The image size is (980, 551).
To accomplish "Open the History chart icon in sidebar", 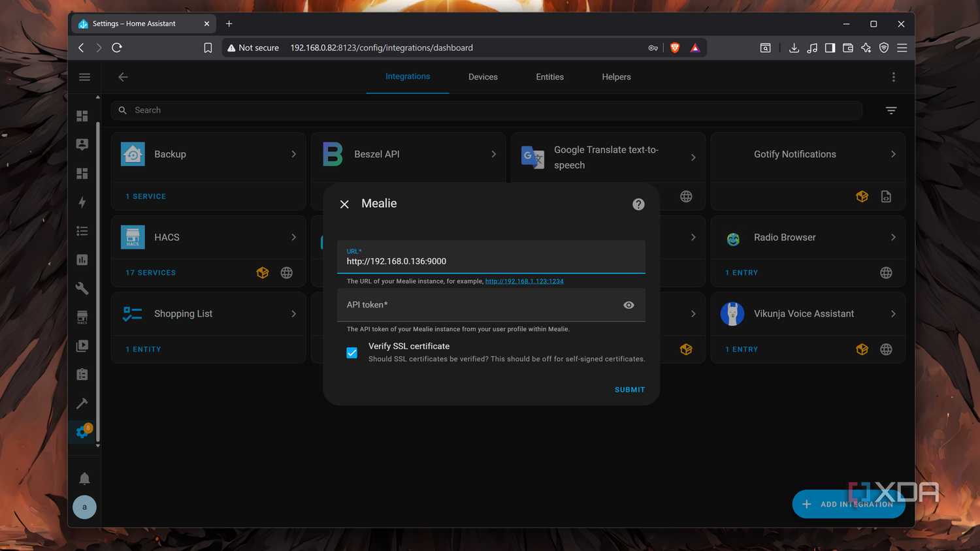I will click(x=82, y=260).
